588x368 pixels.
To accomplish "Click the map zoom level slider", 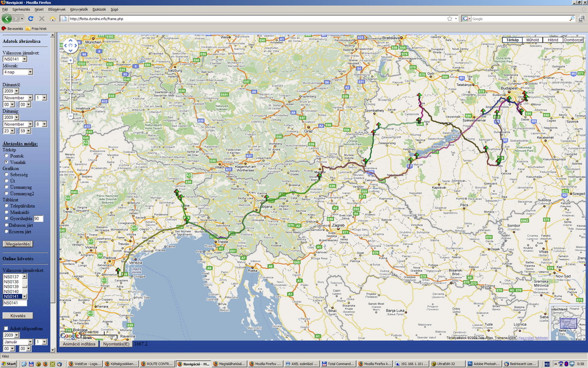I will [70, 86].
